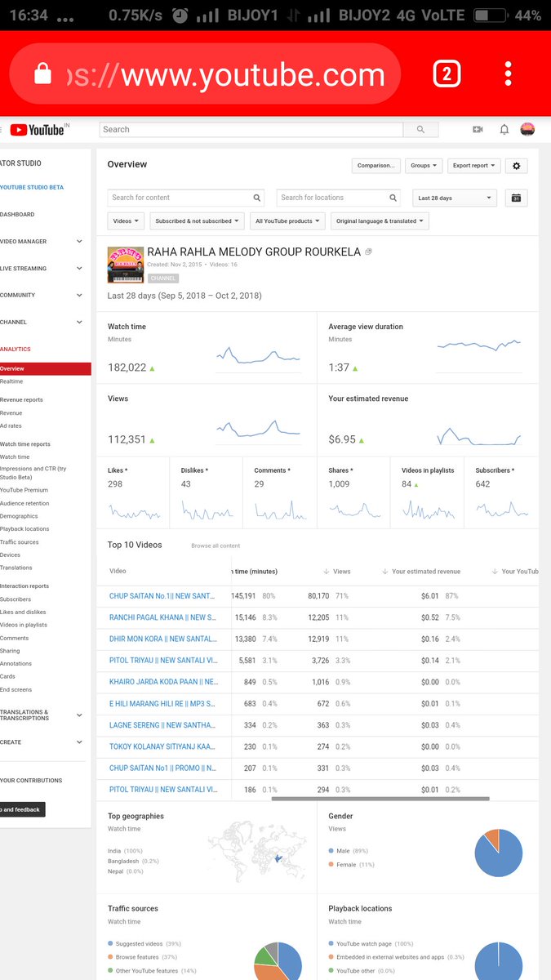Image resolution: width=551 pixels, height=980 pixels.
Task: Click the channel link icon beside channel name
Action: 368,252
